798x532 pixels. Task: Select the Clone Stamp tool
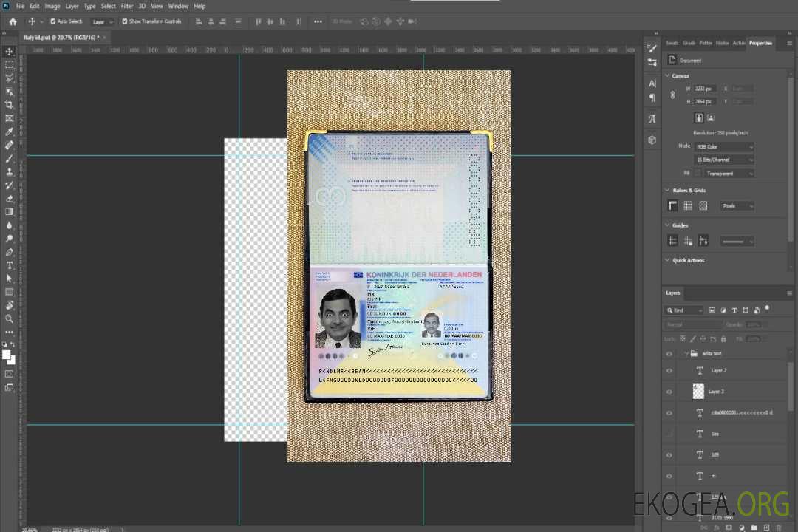tap(9, 172)
